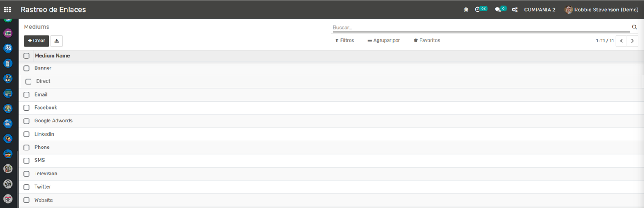
Task: Open Robbie Stevenson user menu
Action: [601, 10]
